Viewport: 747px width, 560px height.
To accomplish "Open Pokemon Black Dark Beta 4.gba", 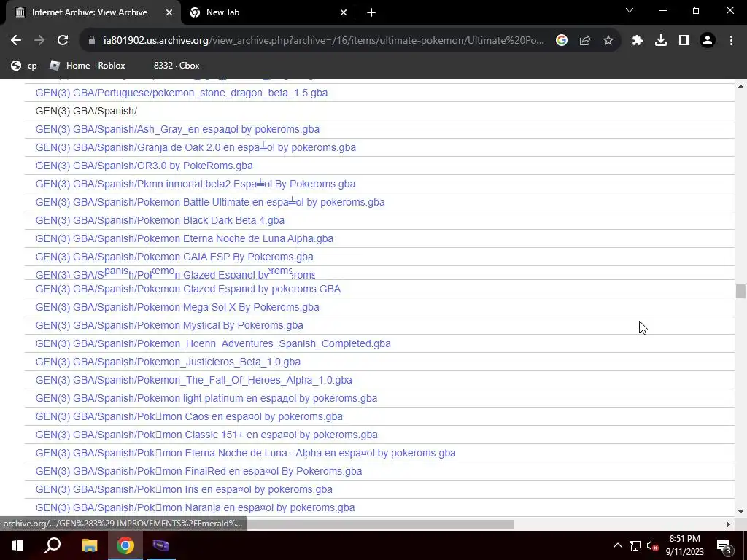I will pos(160,220).
